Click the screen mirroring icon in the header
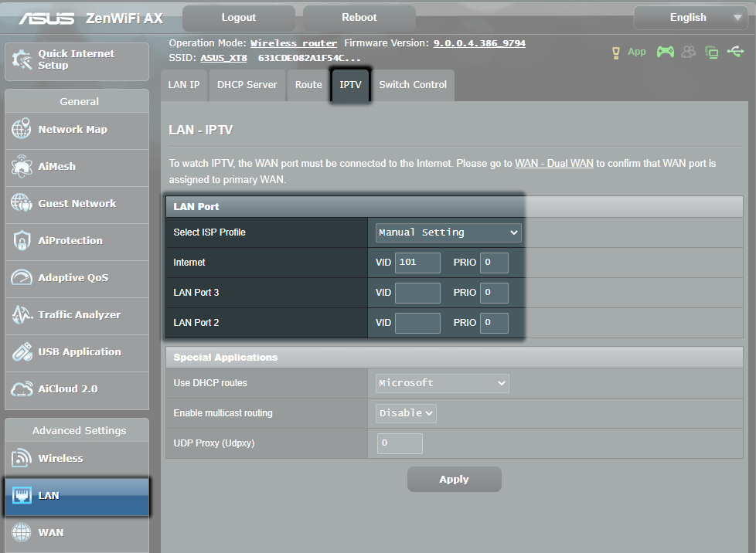756x553 pixels. (x=711, y=52)
